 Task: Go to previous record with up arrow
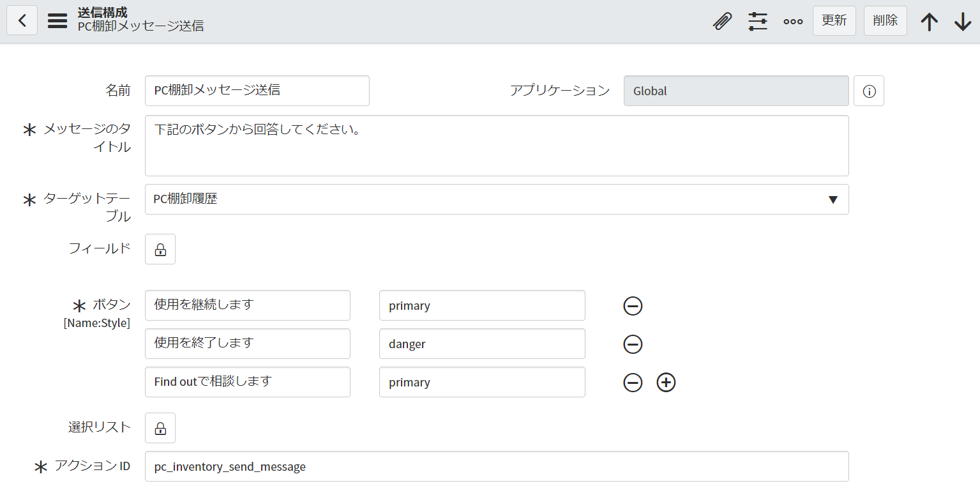930,22
